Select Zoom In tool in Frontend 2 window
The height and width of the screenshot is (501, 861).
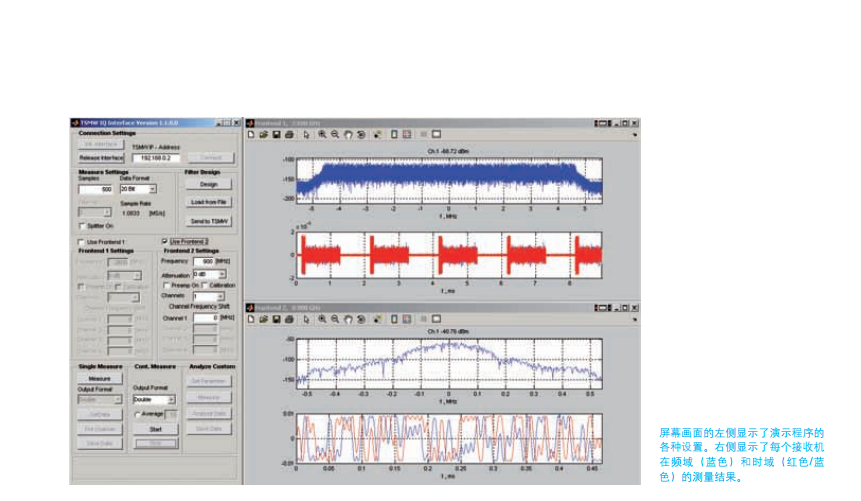pyautogui.click(x=322, y=319)
